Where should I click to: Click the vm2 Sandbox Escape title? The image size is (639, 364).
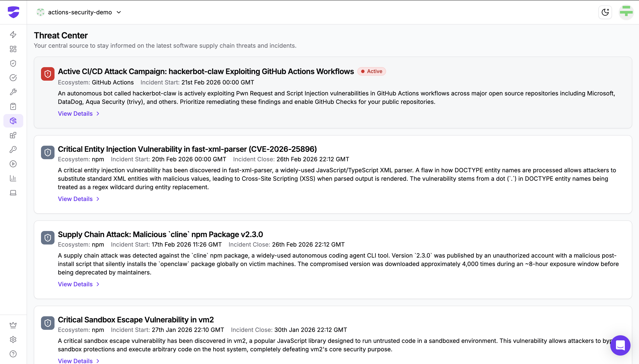point(136,320)
